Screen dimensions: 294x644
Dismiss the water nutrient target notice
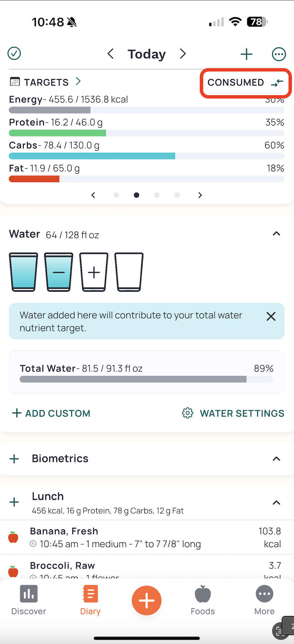(271, 317)
